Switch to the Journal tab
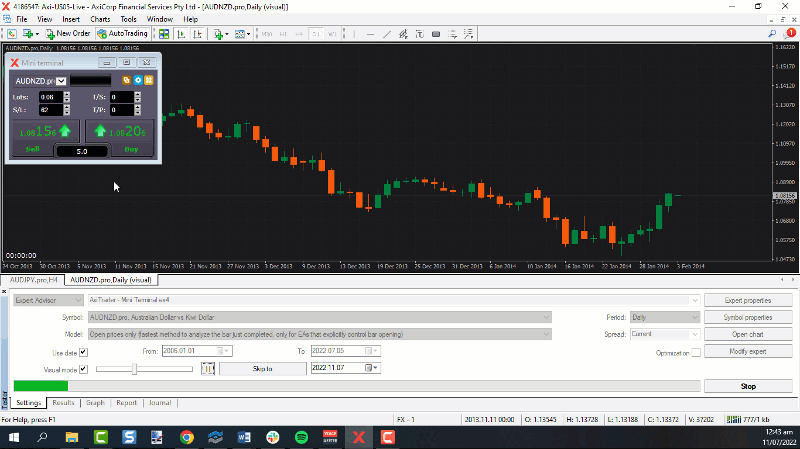Viewport: 800px width, 449px height. [160, 403]
